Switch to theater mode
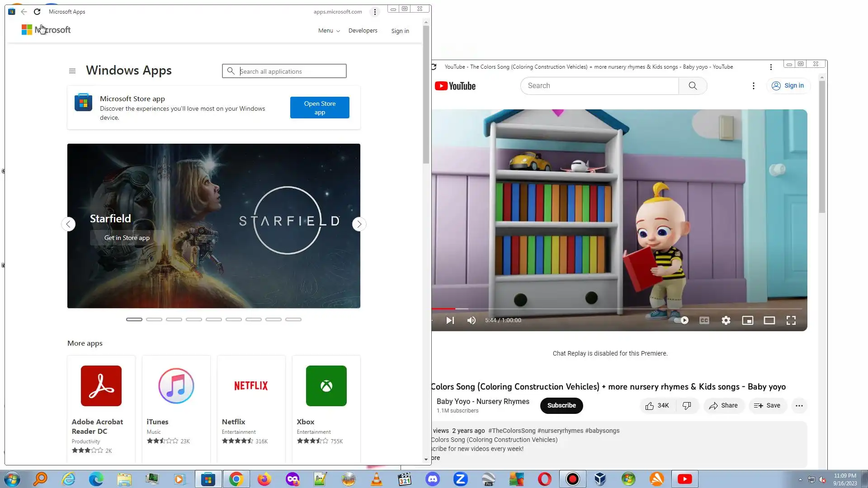The height and width of the screenshot is (488, 868). (x=769, y=320)
